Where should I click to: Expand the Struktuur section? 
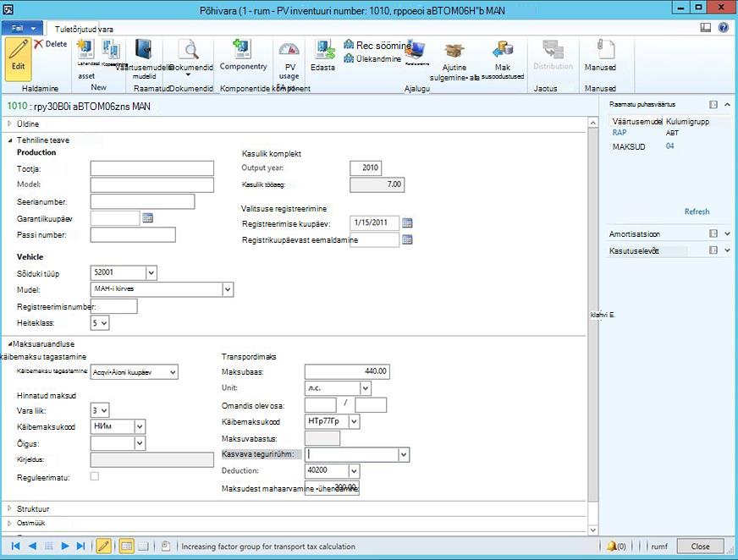[9, 508]
